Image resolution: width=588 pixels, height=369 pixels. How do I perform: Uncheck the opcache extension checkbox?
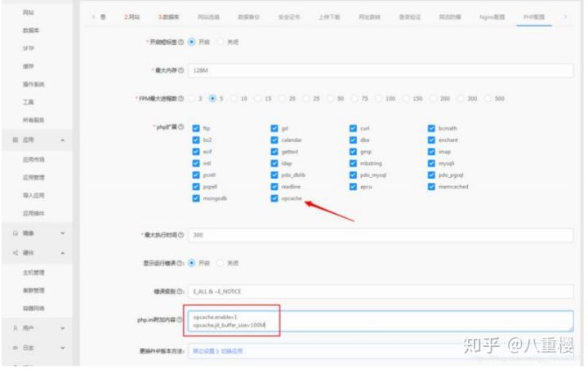tap(274, 198)
